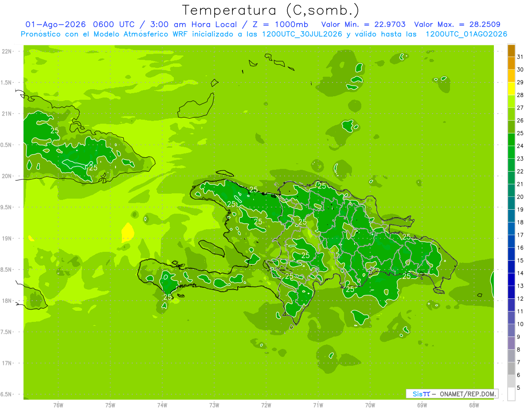Click the 68W longitude label
Screen dimensions: 532x411
(x=474, y=405)
